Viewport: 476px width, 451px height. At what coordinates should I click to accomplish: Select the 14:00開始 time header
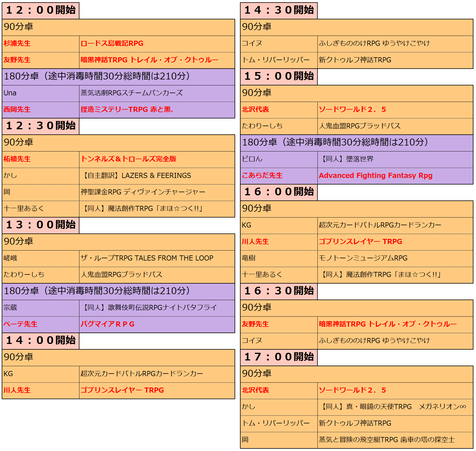41,341
